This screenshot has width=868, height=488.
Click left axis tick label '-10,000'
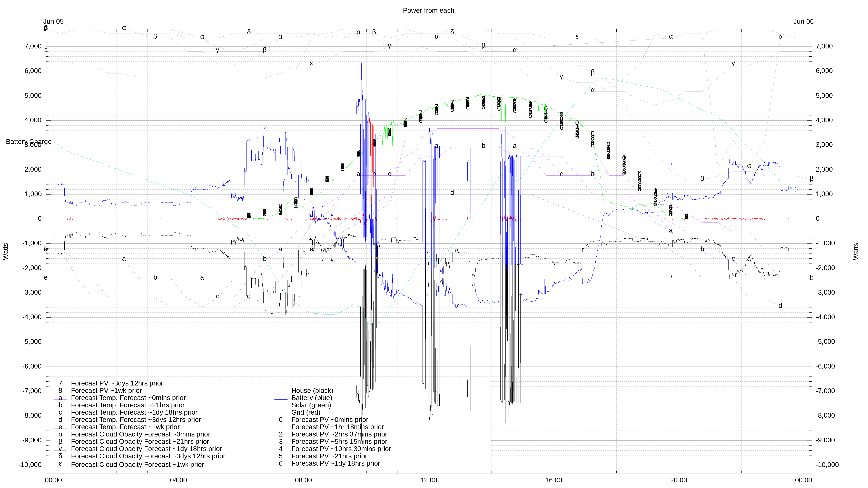(30, 465)
